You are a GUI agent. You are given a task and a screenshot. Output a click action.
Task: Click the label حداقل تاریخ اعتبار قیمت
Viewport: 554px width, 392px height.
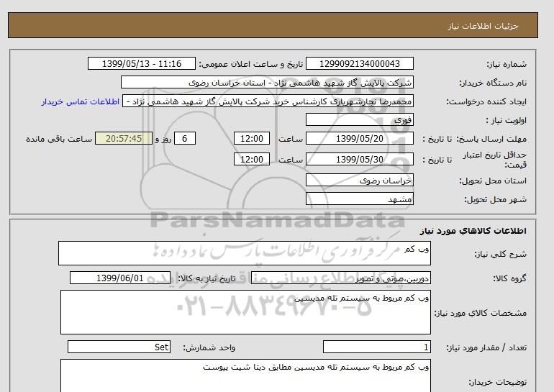point(495,160)
